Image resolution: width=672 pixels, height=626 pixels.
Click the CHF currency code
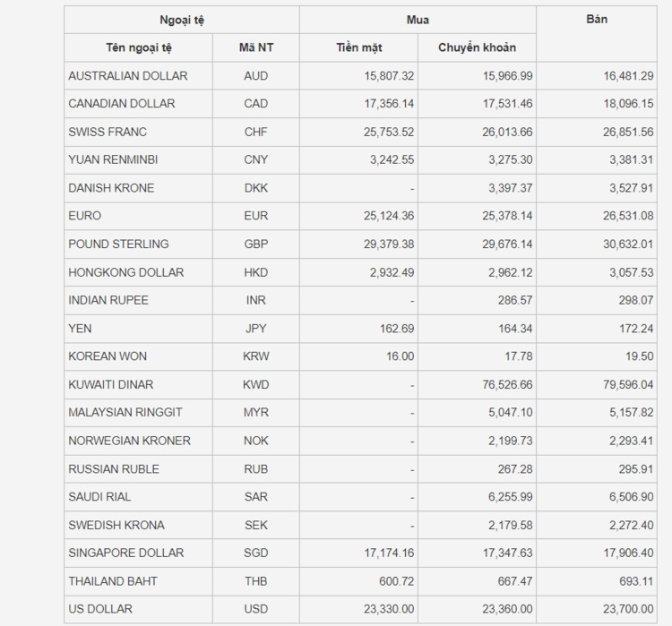(x=256, y=132)
